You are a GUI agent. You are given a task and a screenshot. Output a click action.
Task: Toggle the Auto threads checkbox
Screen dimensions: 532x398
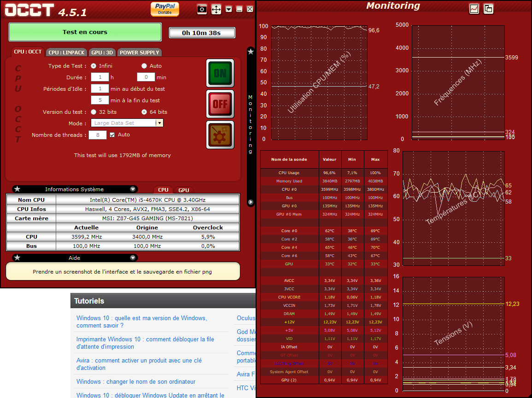pyautogui.click(x=112, y=135)
